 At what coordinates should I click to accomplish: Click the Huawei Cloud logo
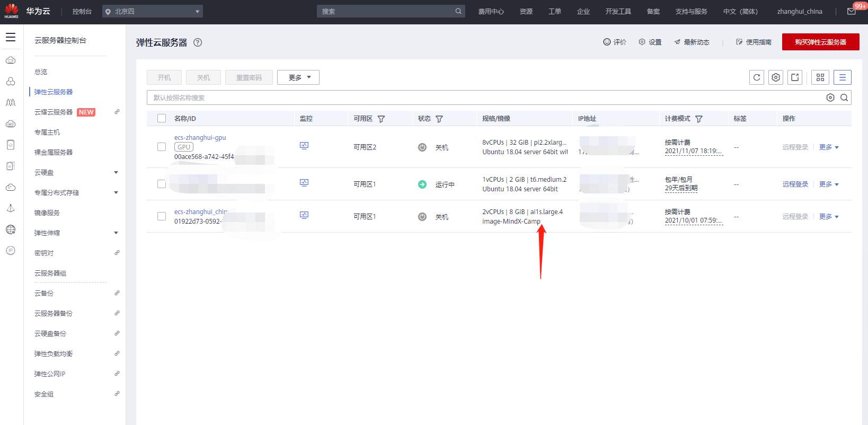click(28, 11)
